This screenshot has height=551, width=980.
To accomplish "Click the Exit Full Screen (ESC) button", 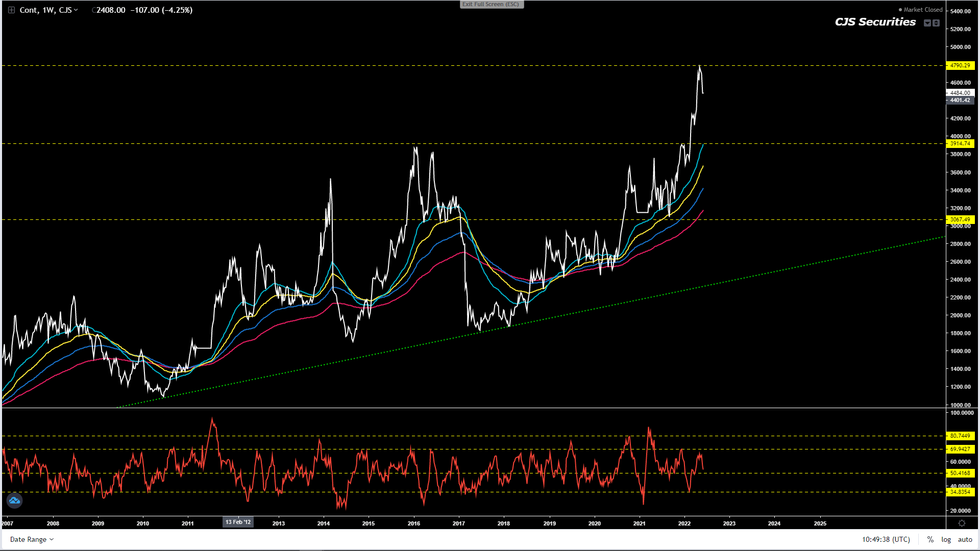I will pyautogui.click(x=491, y=4).
